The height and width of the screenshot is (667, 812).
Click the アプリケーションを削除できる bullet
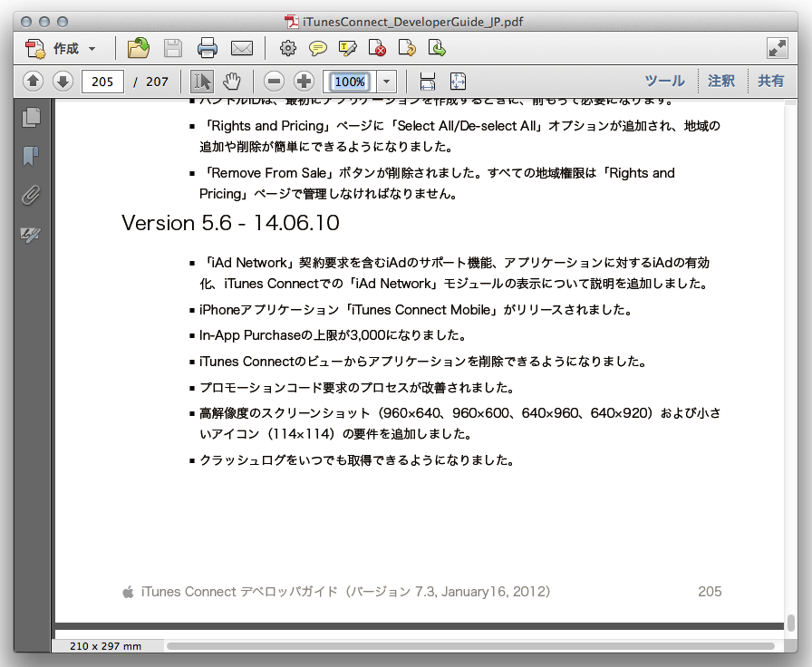point(423,362)
